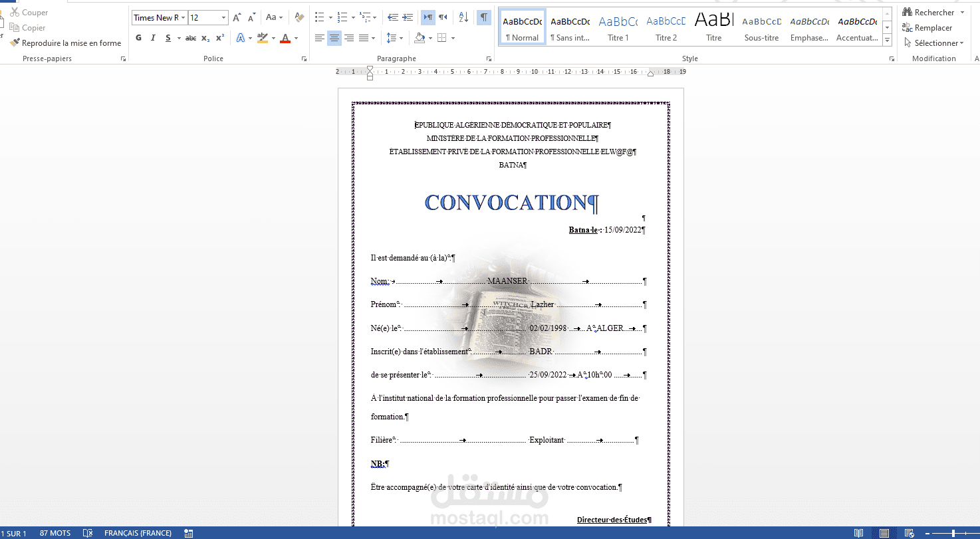Apply subscript x₂ formatting
980x539 pixels.
[x=205, y=38]
